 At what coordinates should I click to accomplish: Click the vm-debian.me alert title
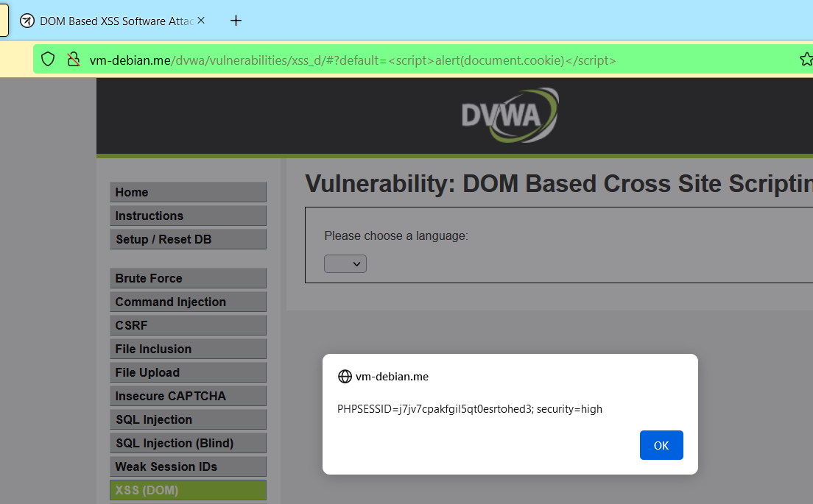392,377
